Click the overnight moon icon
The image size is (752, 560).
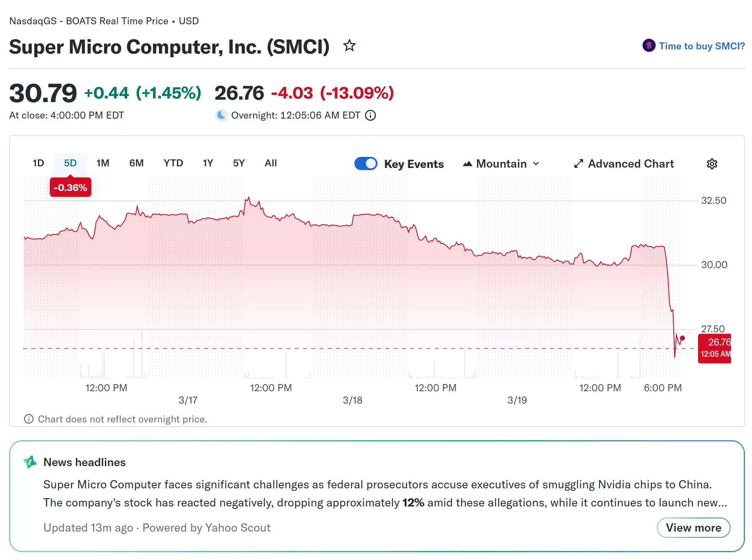(x=221, y=115)
